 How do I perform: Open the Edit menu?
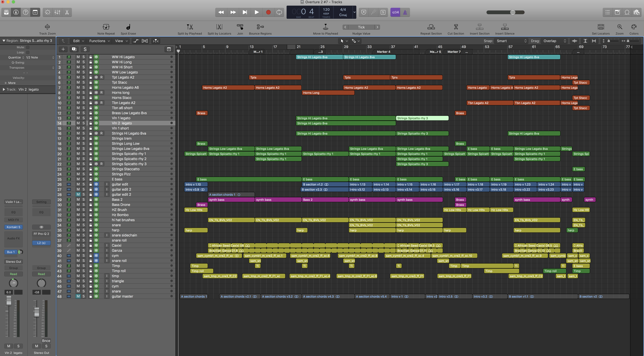[78, 41]
